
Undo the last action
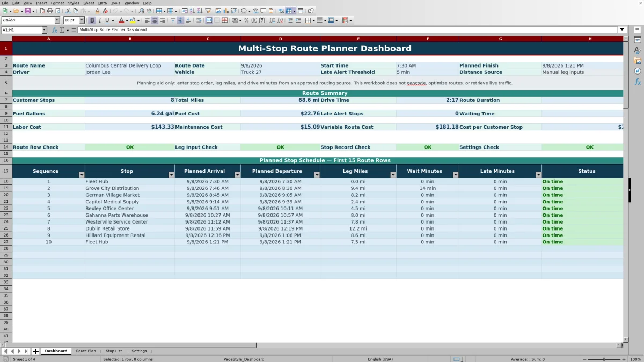[115, 11]
